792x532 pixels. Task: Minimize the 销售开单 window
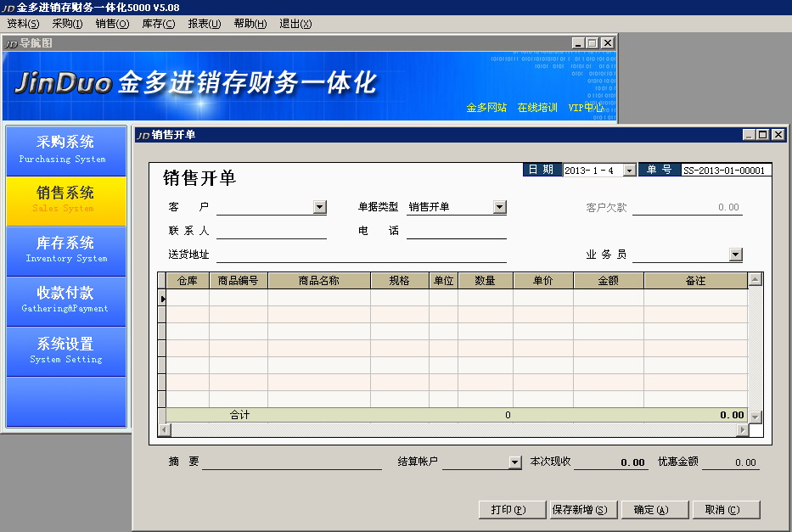(749, 135)
